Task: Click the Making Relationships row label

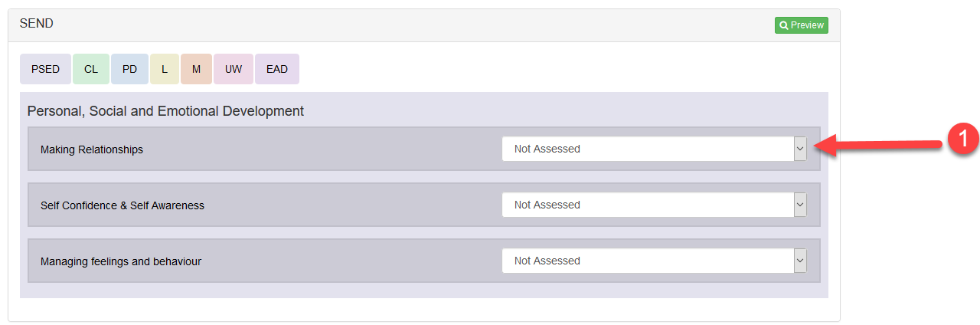Action: point(92,149)
